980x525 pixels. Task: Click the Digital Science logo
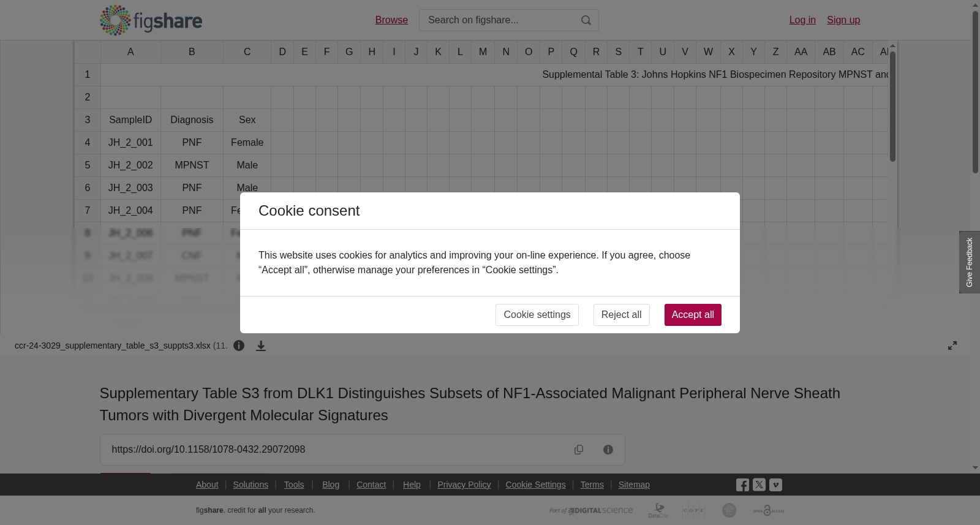click(591, 510)
